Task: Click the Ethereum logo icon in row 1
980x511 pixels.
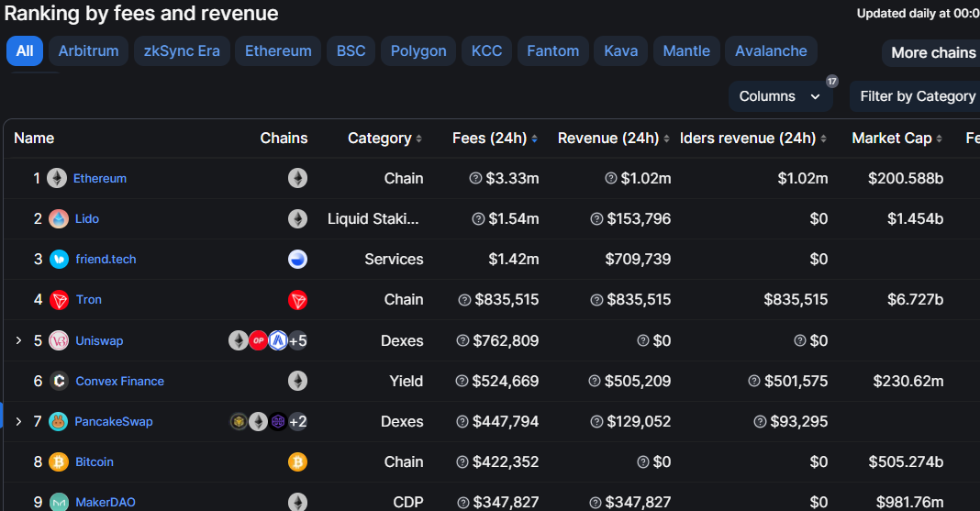Action: 57,178
